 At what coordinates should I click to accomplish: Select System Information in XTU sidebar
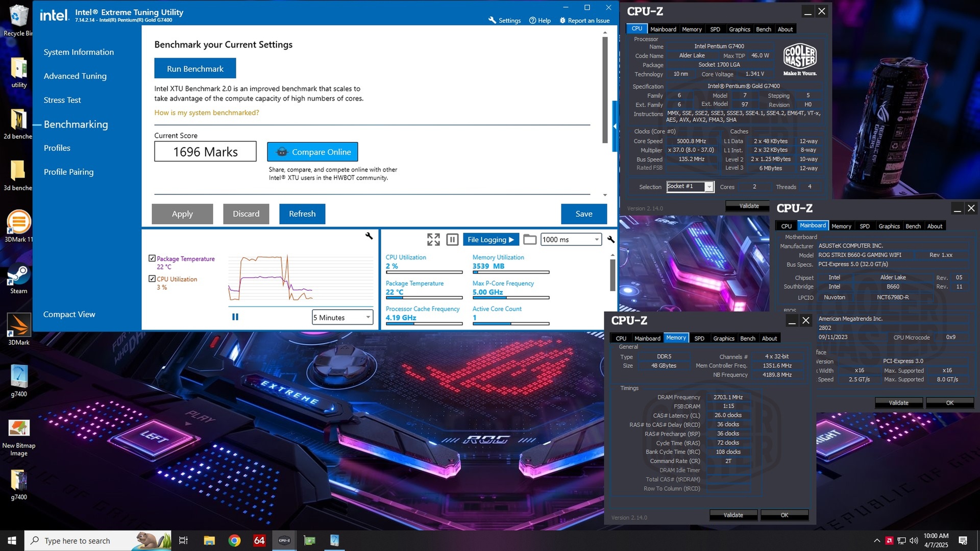[79, 52]
